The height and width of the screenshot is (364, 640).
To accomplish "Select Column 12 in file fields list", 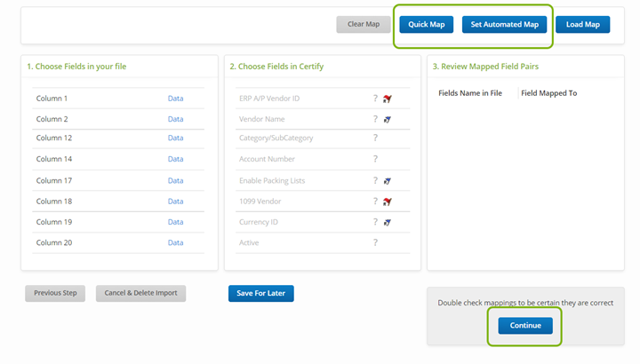I will [54, 138].
